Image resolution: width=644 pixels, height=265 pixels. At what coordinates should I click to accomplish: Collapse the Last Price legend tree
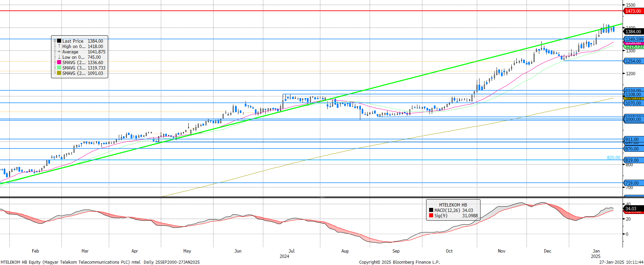pyautogui.click(x=55, y=41)
